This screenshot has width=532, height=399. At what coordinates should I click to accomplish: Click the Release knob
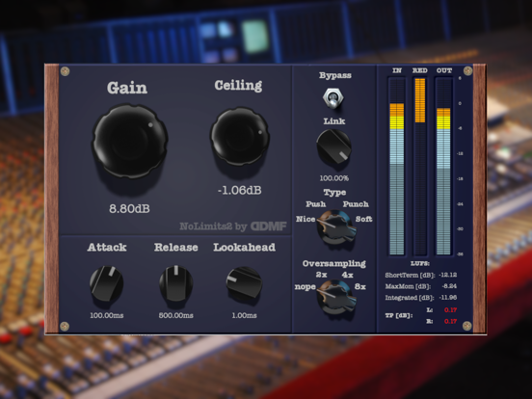click(176, 283)
